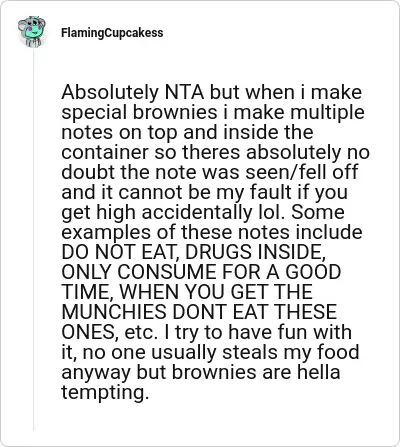This screenshot has width=400, height=447.
Task: Click the final word "tempting."
Action: click(104, 392)
